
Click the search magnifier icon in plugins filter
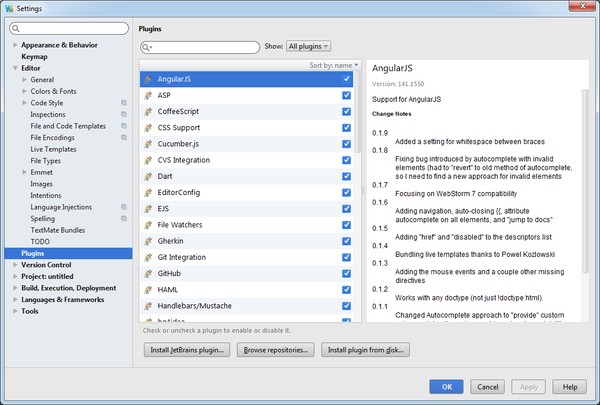[148, 47]
